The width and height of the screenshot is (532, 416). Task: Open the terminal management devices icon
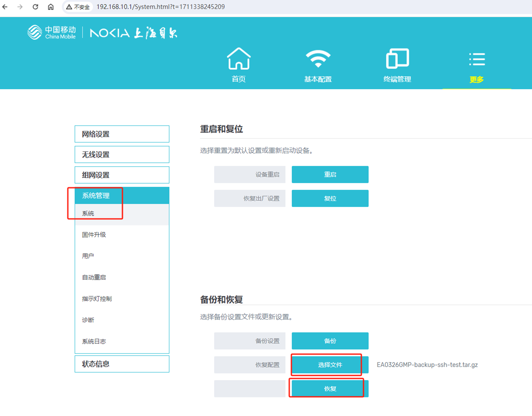tap(397, 58)
